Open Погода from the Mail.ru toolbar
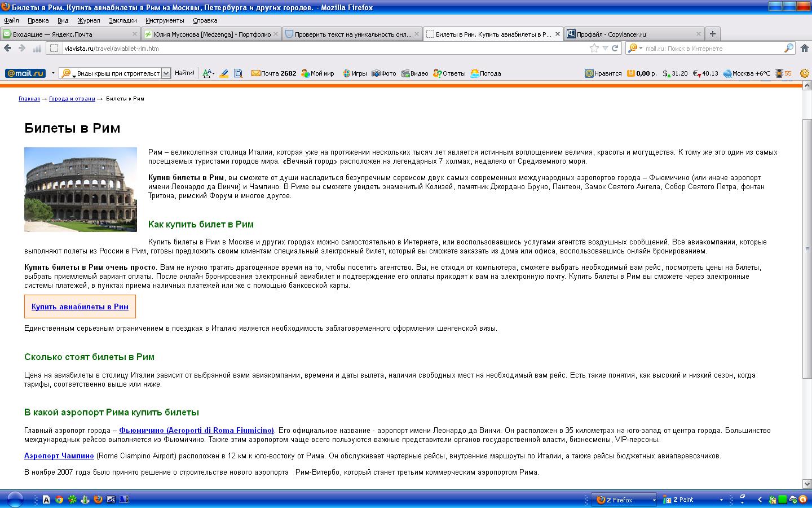812x508 pixels. (x=486, y=73)
